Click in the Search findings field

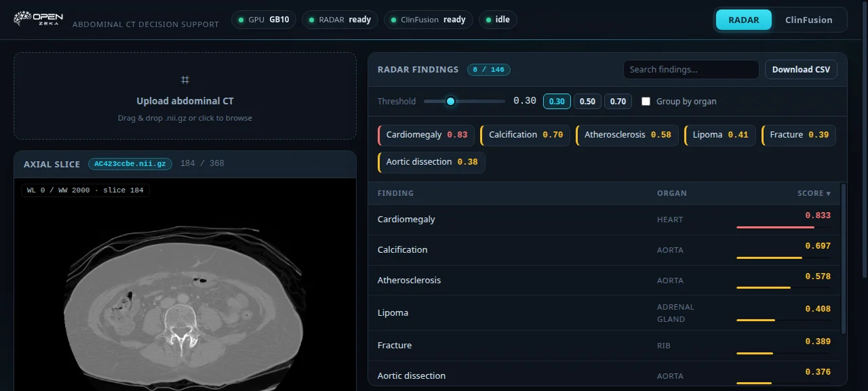691,69
